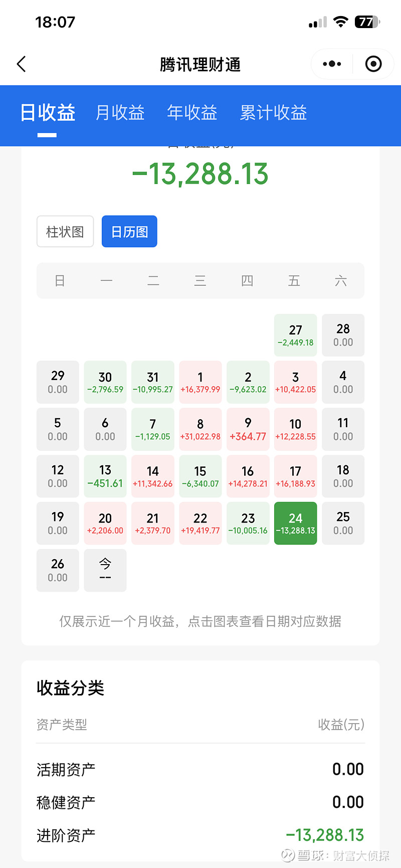Select calendar day 2 with -9,623.02

click(248, 382)
